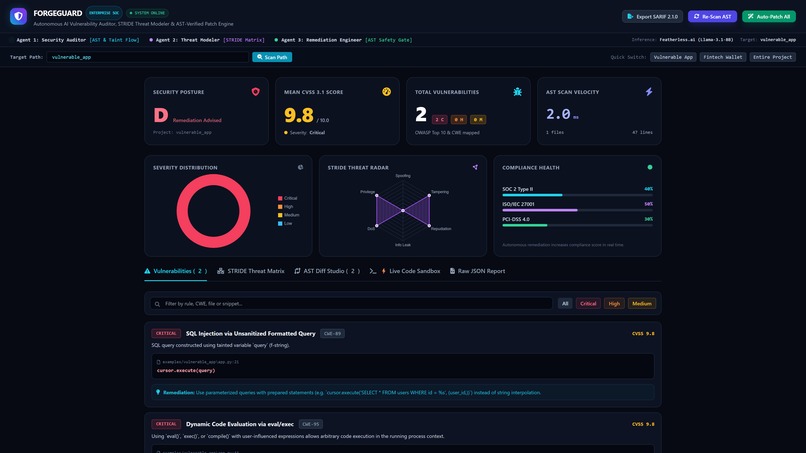This screenshot has height=453, width=806.
Task: Click the matrix icon on STRIDE Threat Matrix tab
Action: point(221,271)
